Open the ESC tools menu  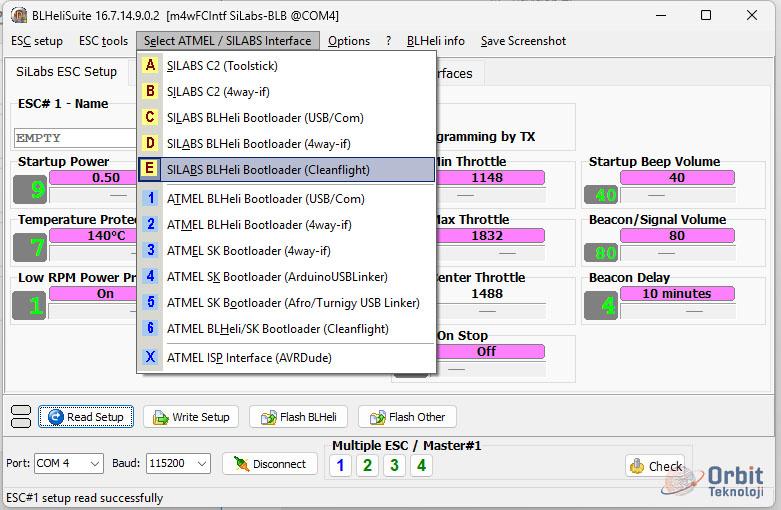pos(103,41)
